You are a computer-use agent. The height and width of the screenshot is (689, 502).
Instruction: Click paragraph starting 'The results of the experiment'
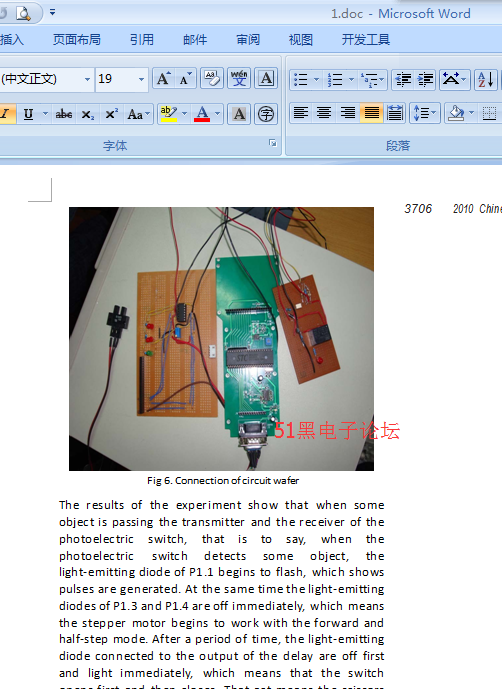(x=222, y=594)
